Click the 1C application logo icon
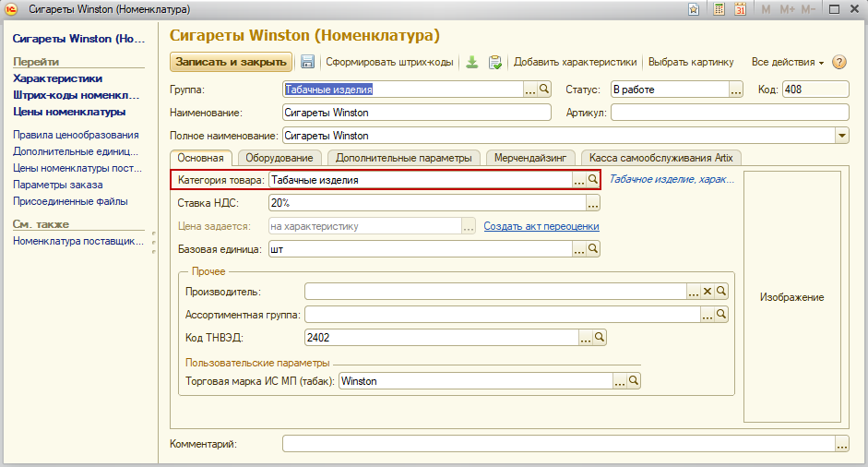This screenshot has width=868, height=467. coord(11,9)
